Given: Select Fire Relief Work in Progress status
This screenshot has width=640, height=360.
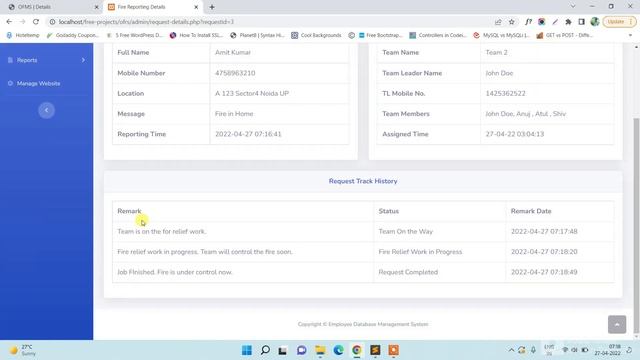Looking at the screenshot, I should tap(420, 252).
